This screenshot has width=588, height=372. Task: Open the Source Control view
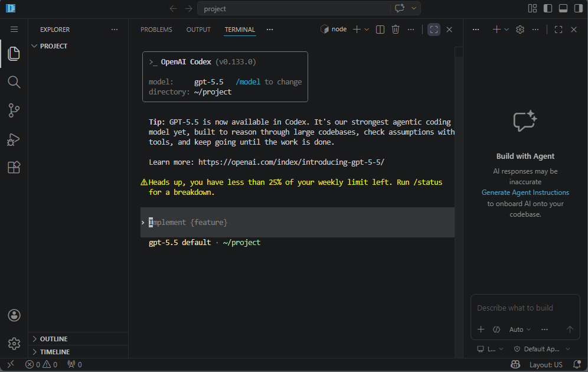tap(14, 110)
